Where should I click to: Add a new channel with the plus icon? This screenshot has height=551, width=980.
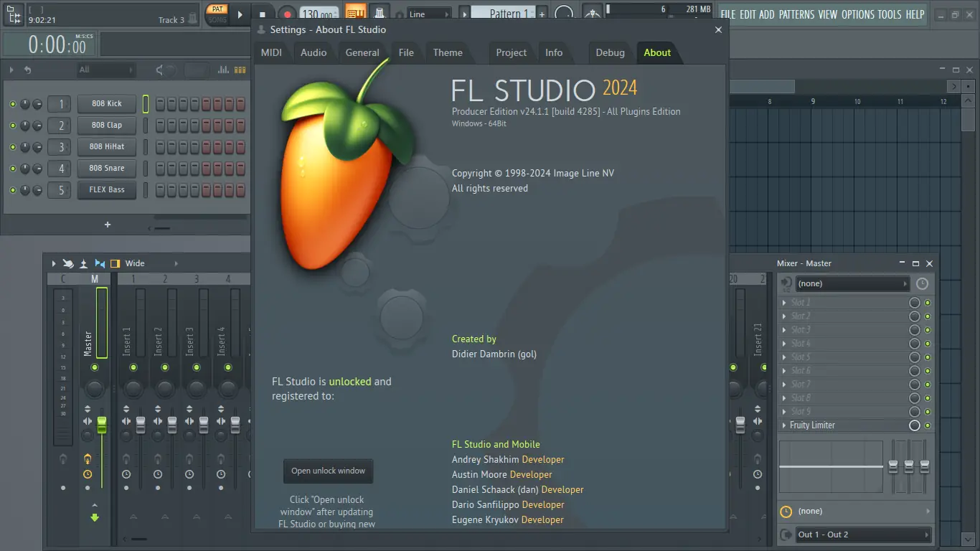pyautogui.click(x=108, y=225)
